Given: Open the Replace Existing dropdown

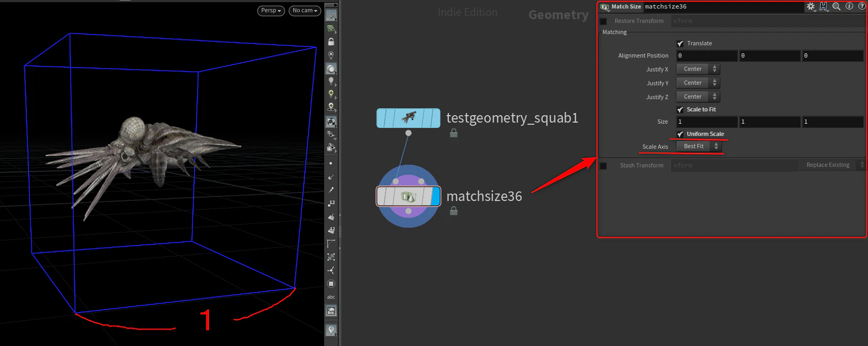Looking at the screenshot, I should coord(832,165).
